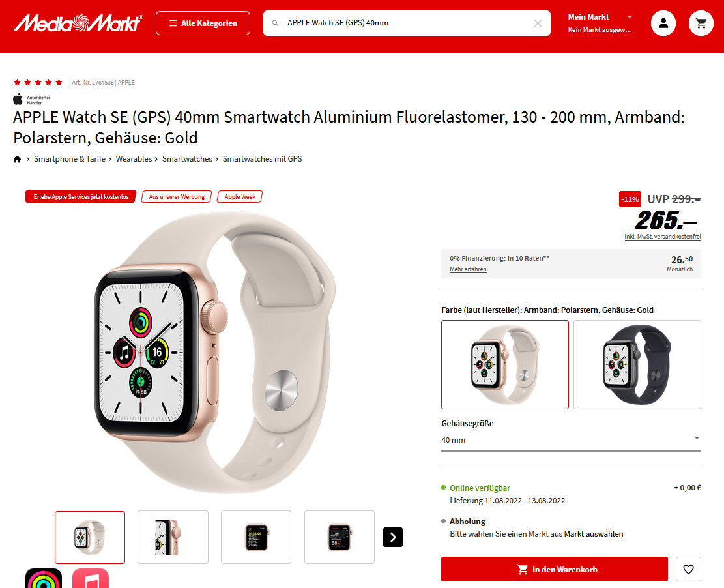
Task: Clear the search field with X
Action: click(538, 23)
